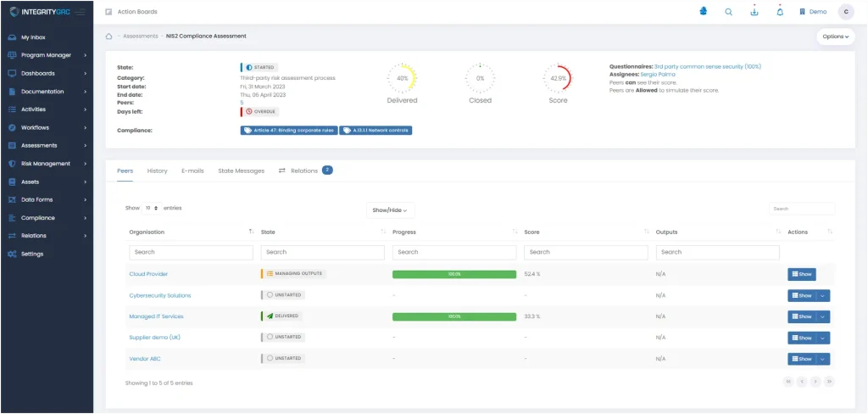Screen dimensions: 868x414
Task: Click the home icon in breadcrumb
Action: coord(108,36)
